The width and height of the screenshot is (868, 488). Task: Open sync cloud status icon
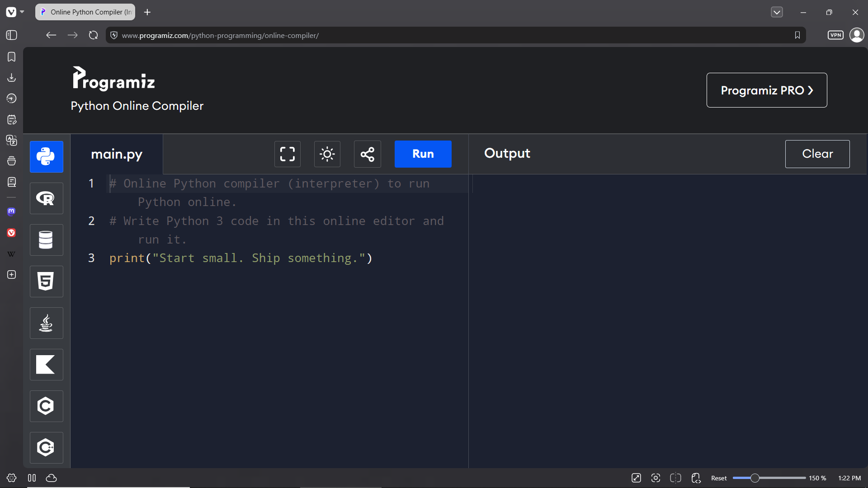52,478
